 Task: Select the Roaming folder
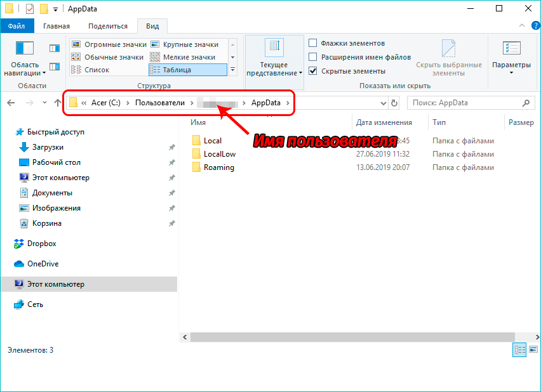point(213,167)
